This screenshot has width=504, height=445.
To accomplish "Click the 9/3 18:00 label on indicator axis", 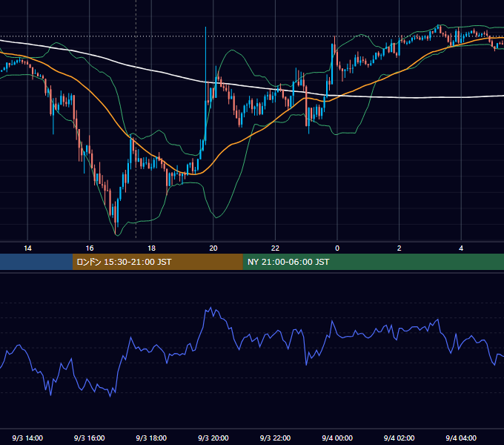I will pos(151,438).
